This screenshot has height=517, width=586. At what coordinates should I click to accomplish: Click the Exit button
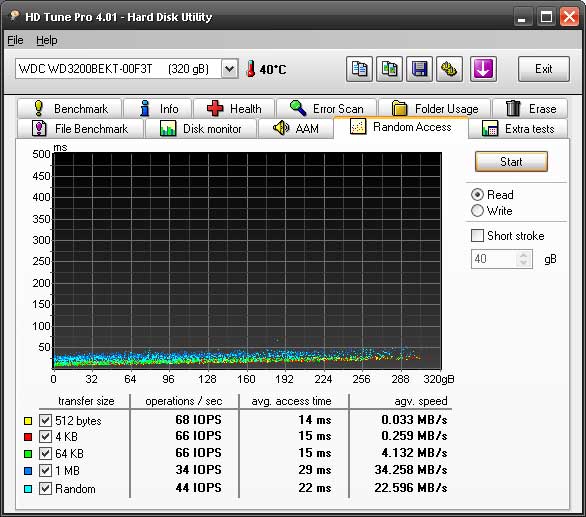(x=543, y=69)
